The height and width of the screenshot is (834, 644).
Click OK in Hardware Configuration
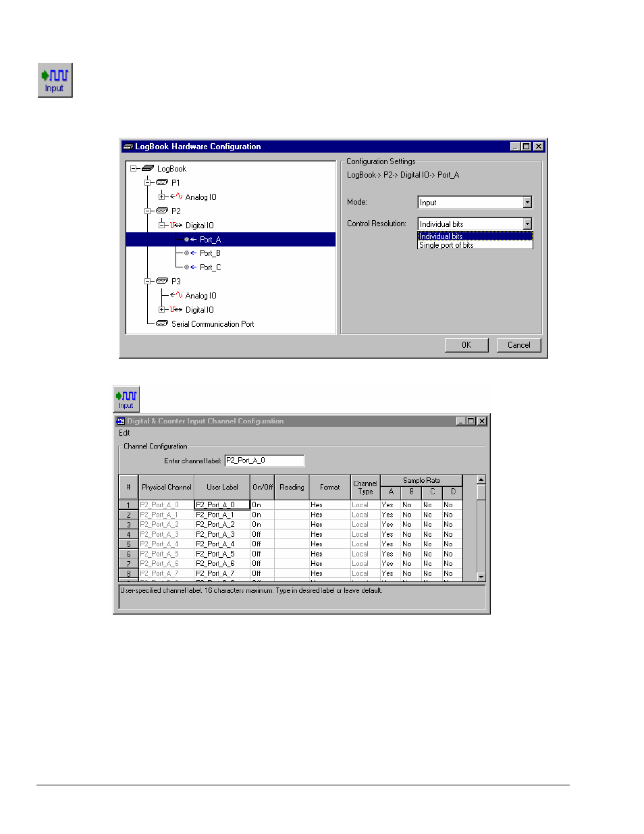coord(466,345)
